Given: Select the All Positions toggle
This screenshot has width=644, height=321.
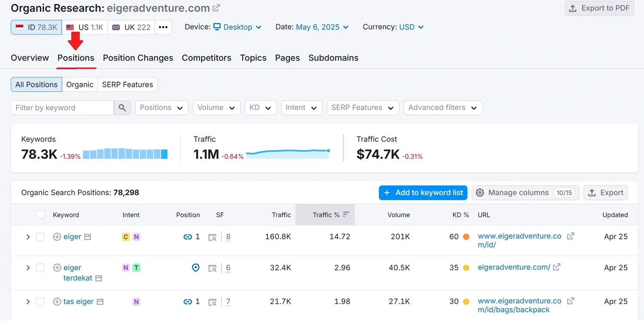Looking at the screenshot, I should pos(36,85).
